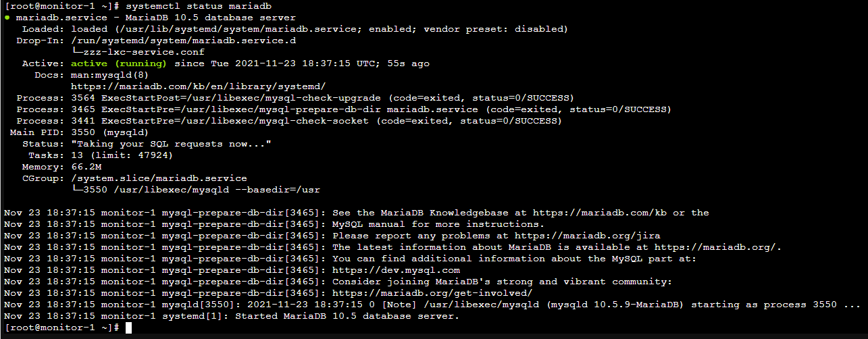Viewport: 868px width, 339px height.
Task: Click the tree branch before 3550 mysqld
Action: (77, 190)
